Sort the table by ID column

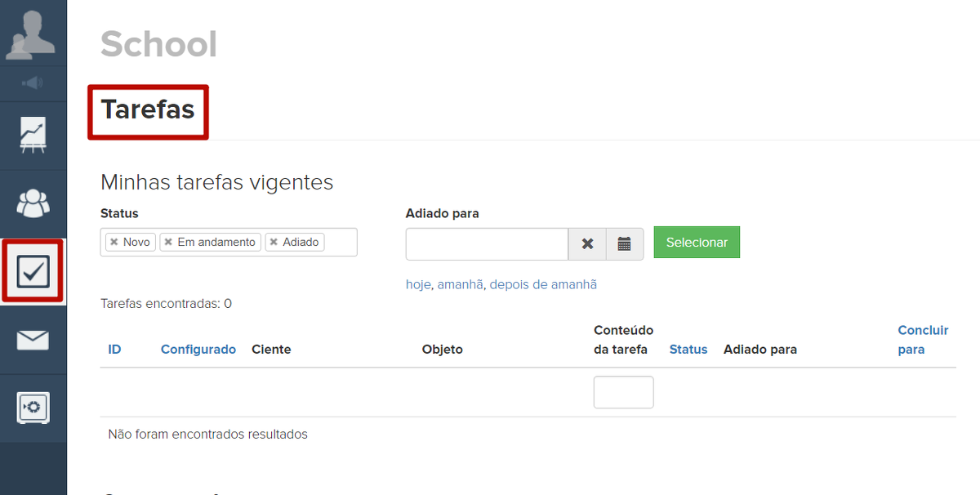click(114, 350)
